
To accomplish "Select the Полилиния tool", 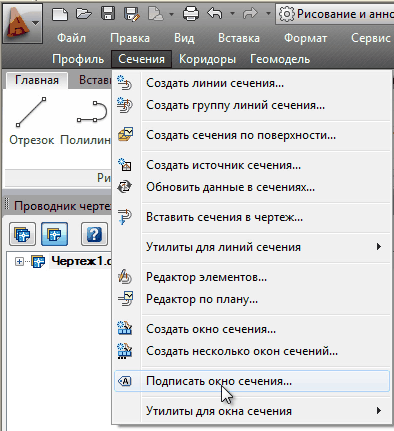I will 86,121.
